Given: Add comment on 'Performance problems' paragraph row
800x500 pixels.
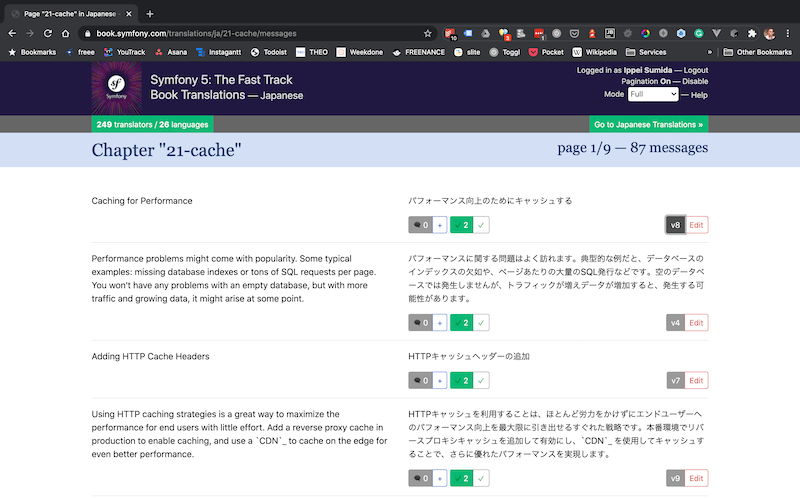Looking at the screenshot, I should 440,323.
